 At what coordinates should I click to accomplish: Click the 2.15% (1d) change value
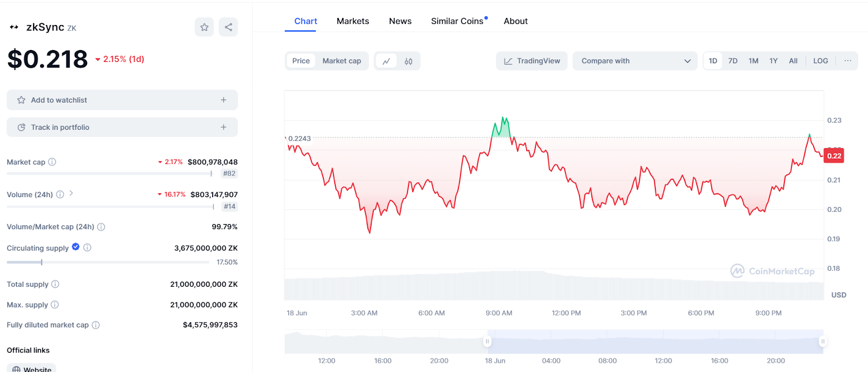[x=120, y=59]
